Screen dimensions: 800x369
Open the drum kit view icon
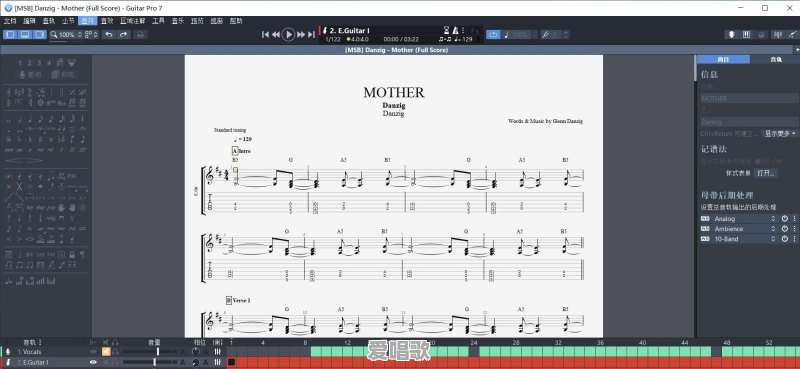761,34
